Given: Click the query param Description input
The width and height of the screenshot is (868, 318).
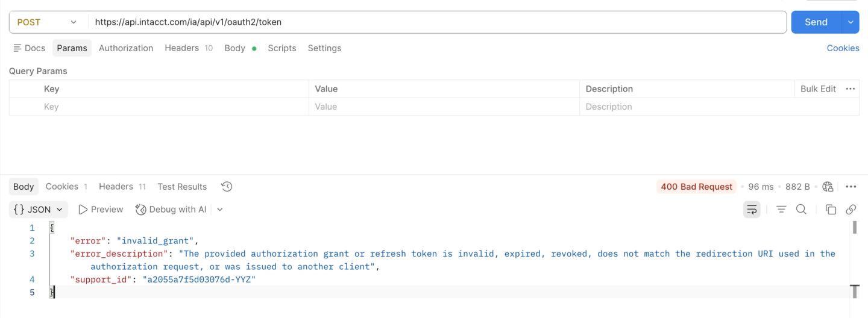Looking at the screenshot, I should (719, 107).
